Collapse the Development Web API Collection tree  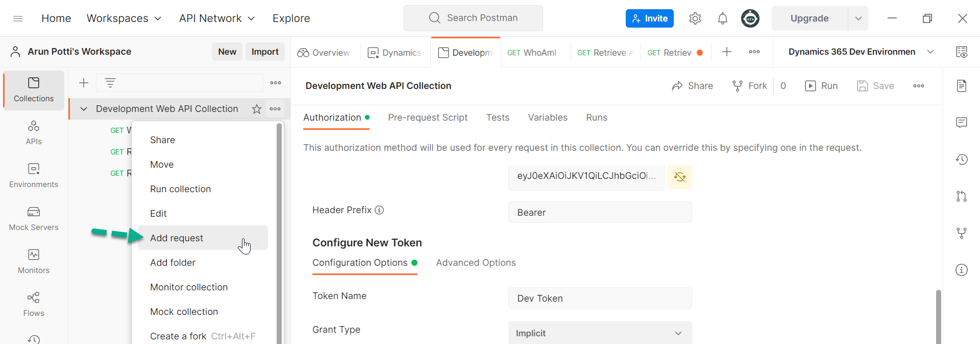pyautogui.click(x=84, y=109)
